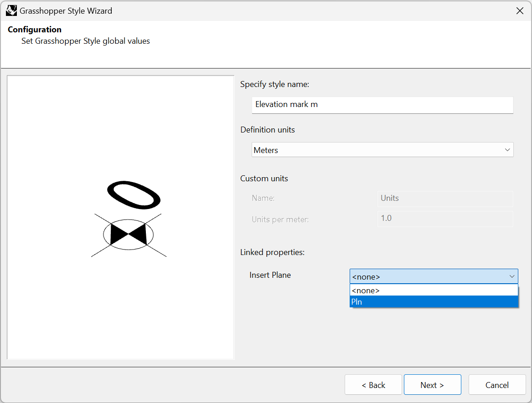
Task: Click the 'Insert Plane' property label
Action: click(270, 275)
